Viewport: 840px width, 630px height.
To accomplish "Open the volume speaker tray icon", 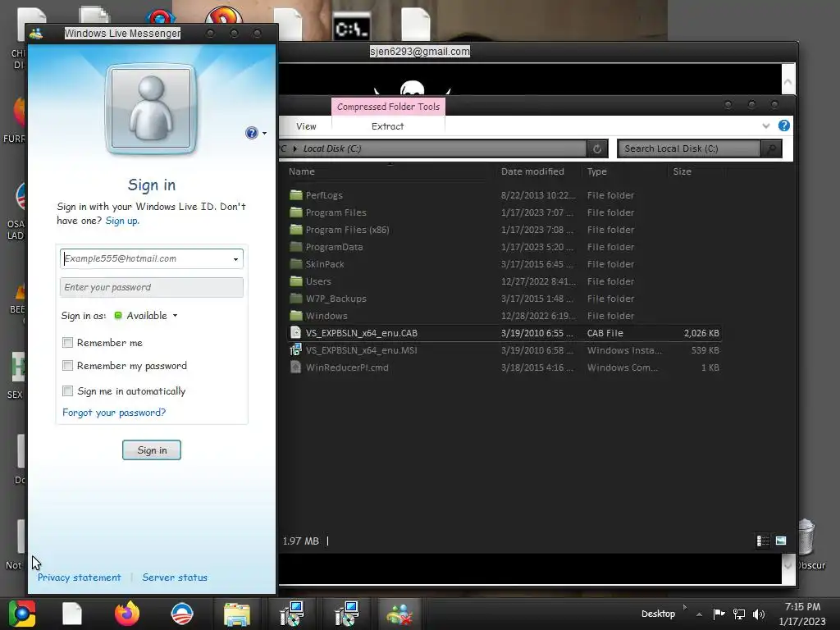I will pos(758,614).
